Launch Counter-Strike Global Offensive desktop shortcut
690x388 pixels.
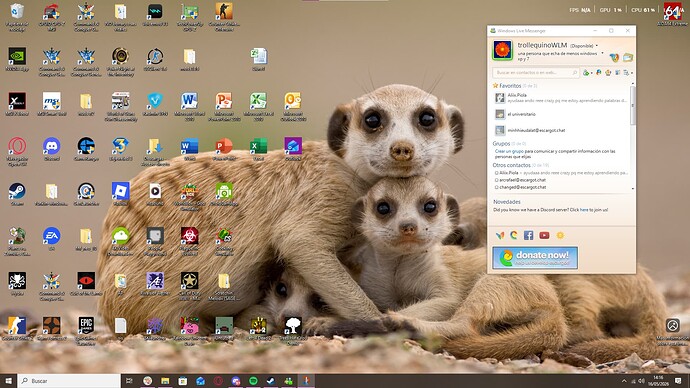pyautogui.click(x=224, y=16)
